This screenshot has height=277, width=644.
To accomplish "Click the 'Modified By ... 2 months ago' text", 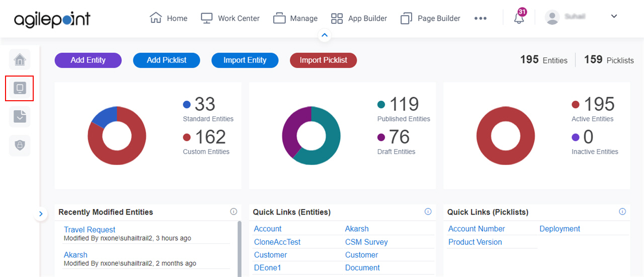I will [x=130, y=263].
